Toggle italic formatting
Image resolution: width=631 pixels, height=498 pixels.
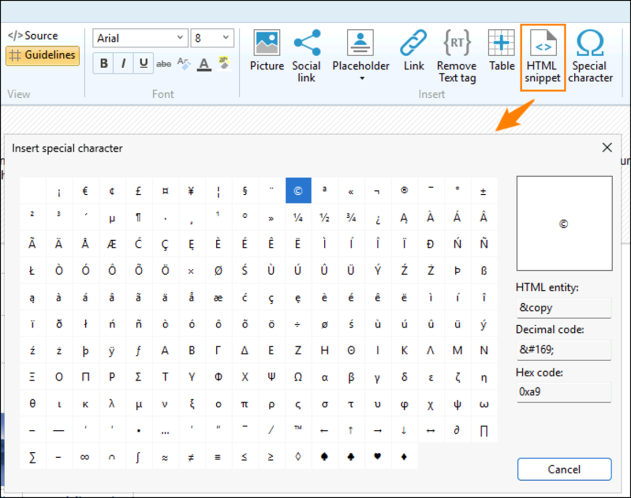point(123,63)
